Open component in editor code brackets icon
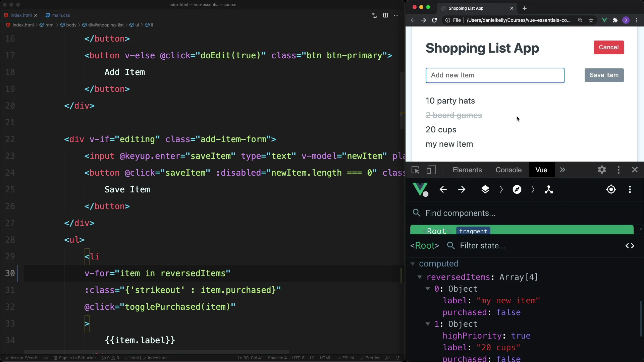Screen dimensions: 644x362 click(630, 246)
